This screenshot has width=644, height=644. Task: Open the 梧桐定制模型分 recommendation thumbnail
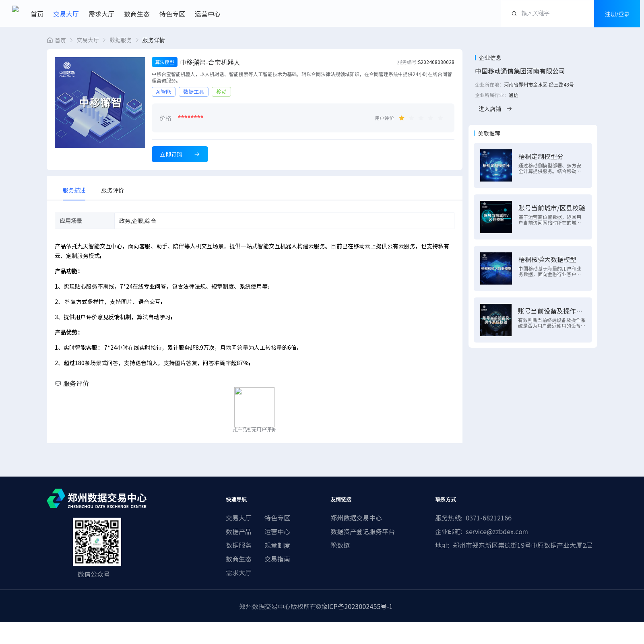[x=496, y=165]
